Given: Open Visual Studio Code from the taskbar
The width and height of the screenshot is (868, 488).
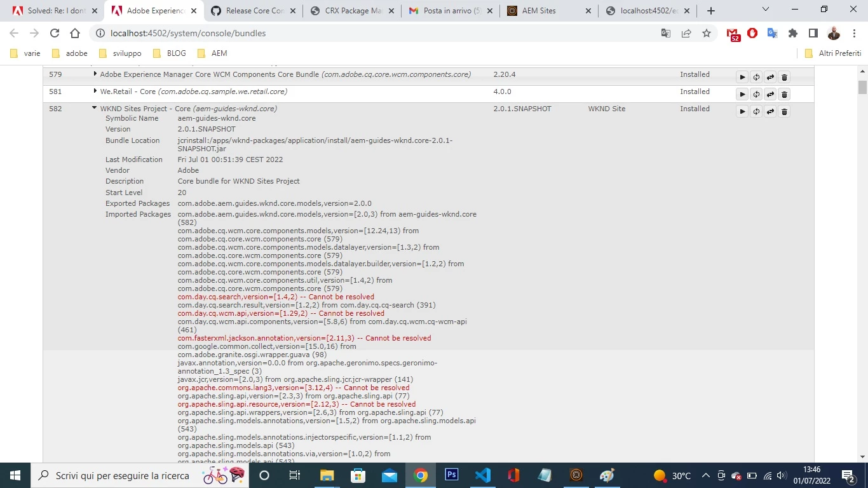Looking at the screenshot, I should [x=483, y=475].
